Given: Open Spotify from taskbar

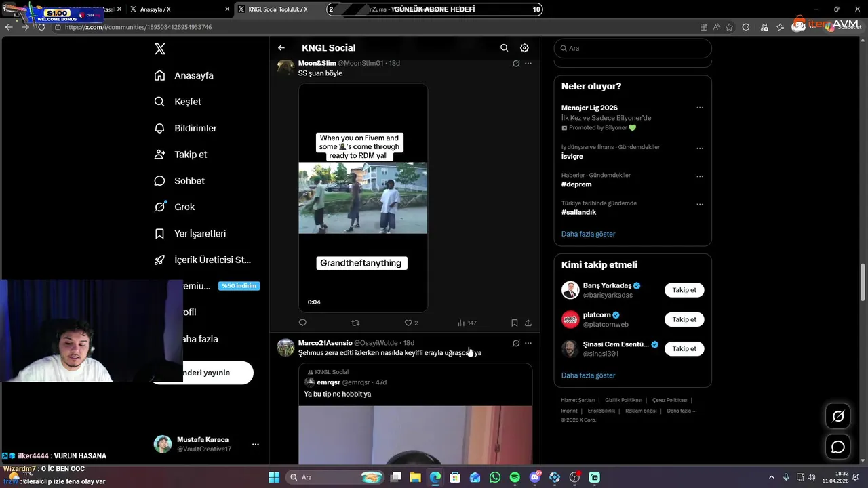Looking at the screenshot, I should pyautogui.click(x=515, y=477).
